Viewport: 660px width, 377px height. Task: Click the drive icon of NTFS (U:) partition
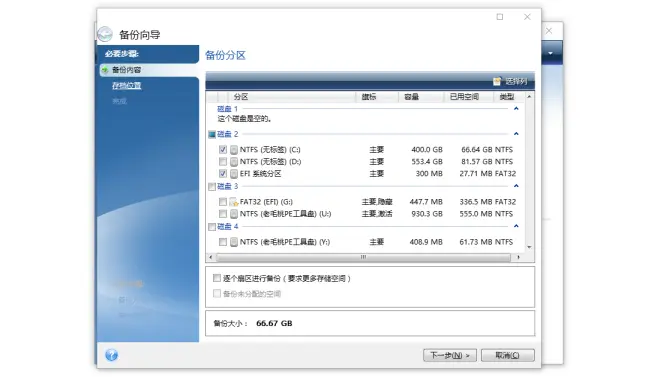point(234,214)
